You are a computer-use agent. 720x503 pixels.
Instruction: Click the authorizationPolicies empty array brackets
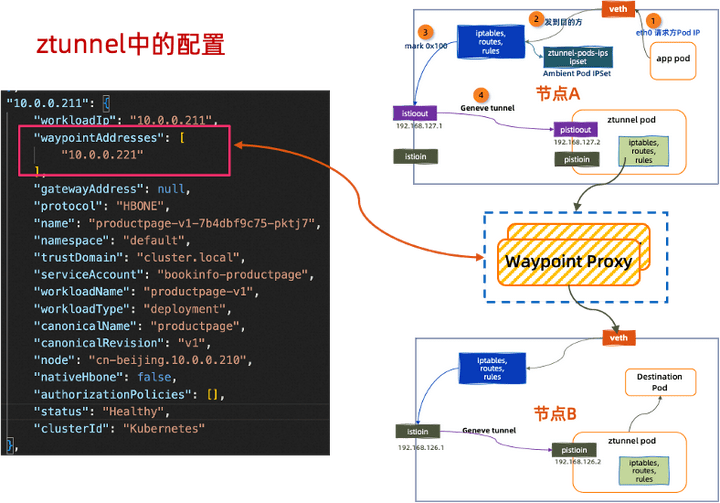213,394
